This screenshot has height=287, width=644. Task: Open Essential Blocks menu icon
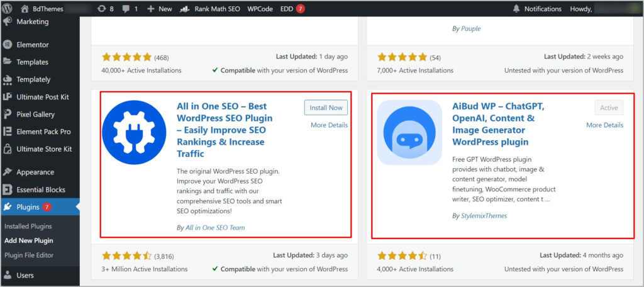7,189
